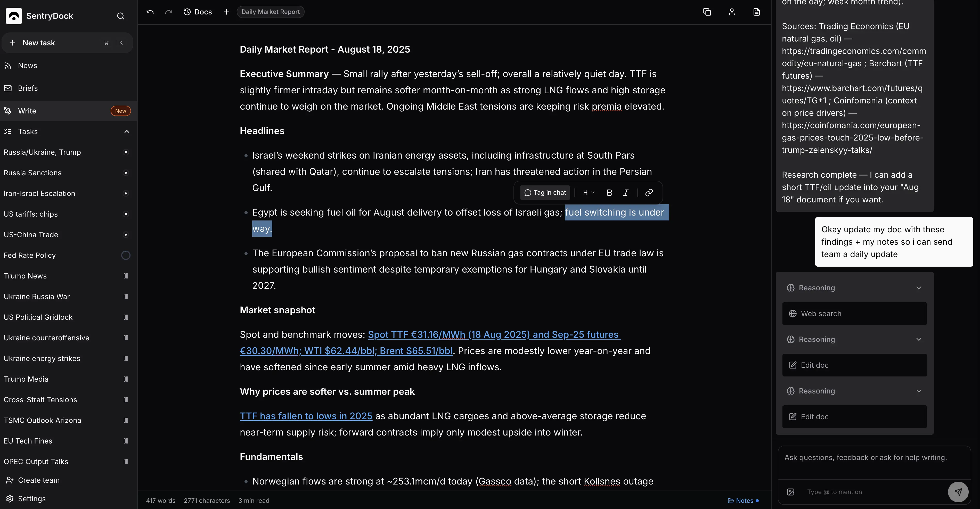Open the Docs menu item
This screenshot has height=509, width=980.
click(198, 12)
